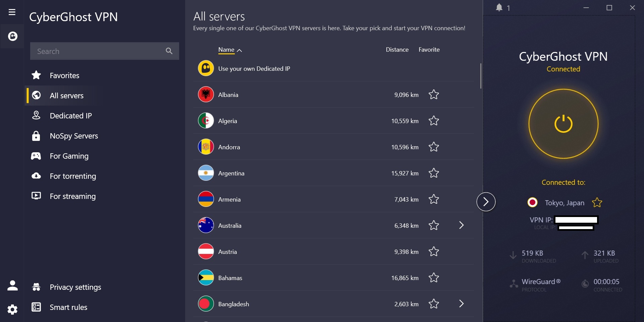Sort servers by Distance column
Viewport: 644px width, 322px height.
coord(397,50)
